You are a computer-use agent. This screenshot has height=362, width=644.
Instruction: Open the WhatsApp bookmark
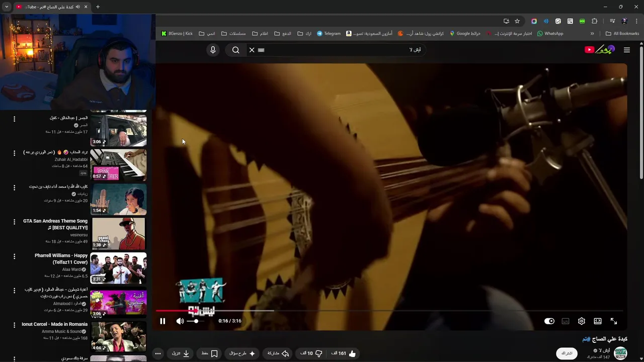[550, 34]
